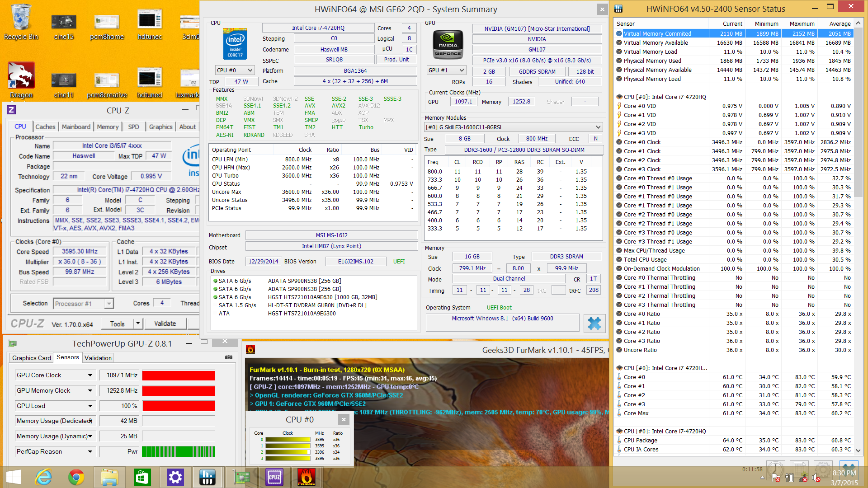Open the PerfCap Reason sensor dropdown
868x488 pixels.
click(55, 451)
